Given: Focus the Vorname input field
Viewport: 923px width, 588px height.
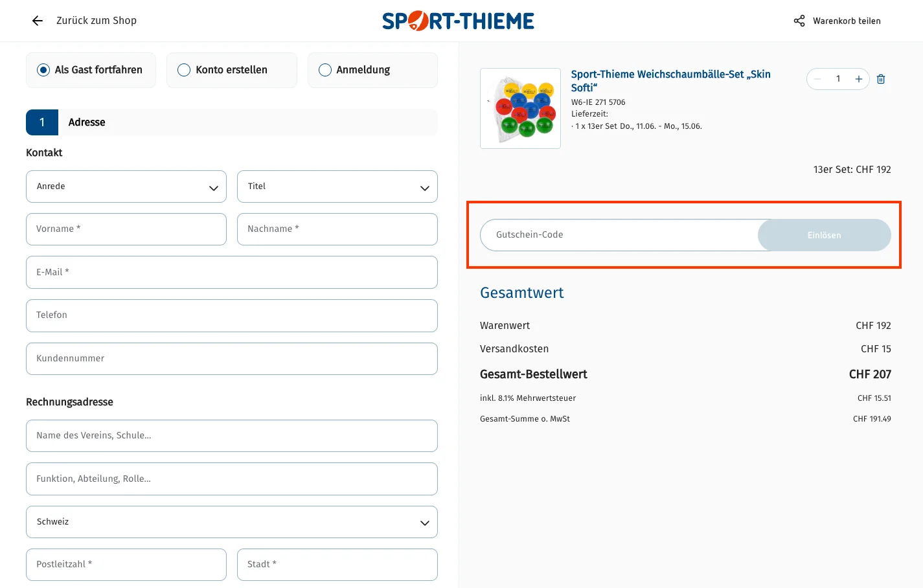Looking at the screenshot, I should 126,229.
